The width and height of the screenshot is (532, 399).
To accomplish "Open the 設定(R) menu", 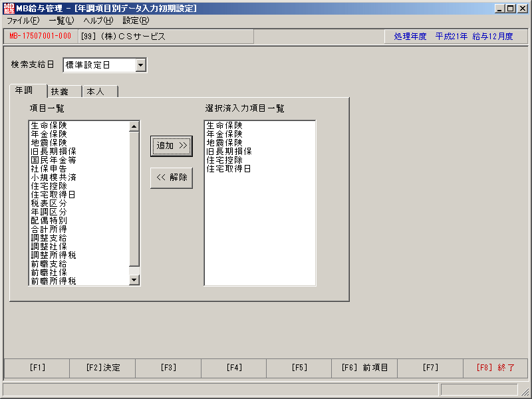I will click(x=136, y=21).
